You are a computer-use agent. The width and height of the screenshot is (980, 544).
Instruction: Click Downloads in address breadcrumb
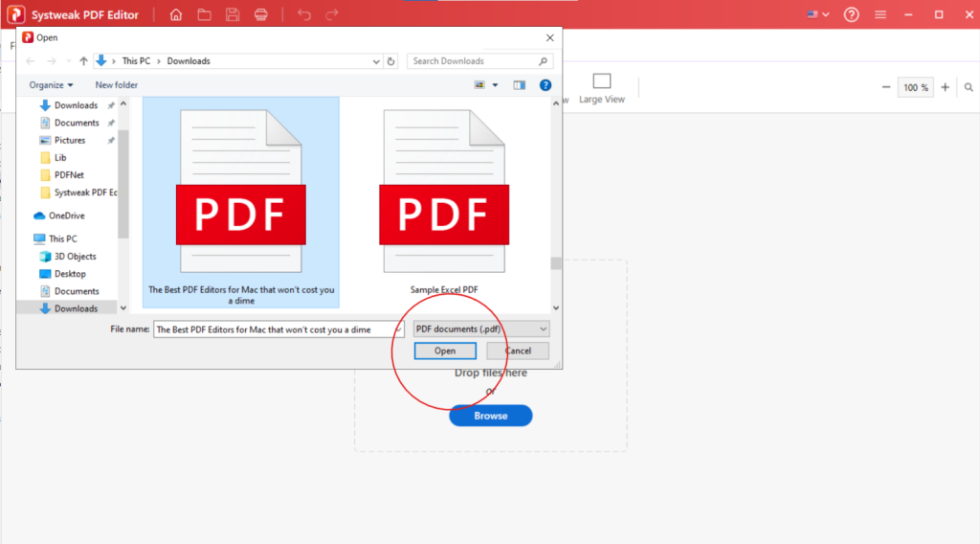click(189, 61)
